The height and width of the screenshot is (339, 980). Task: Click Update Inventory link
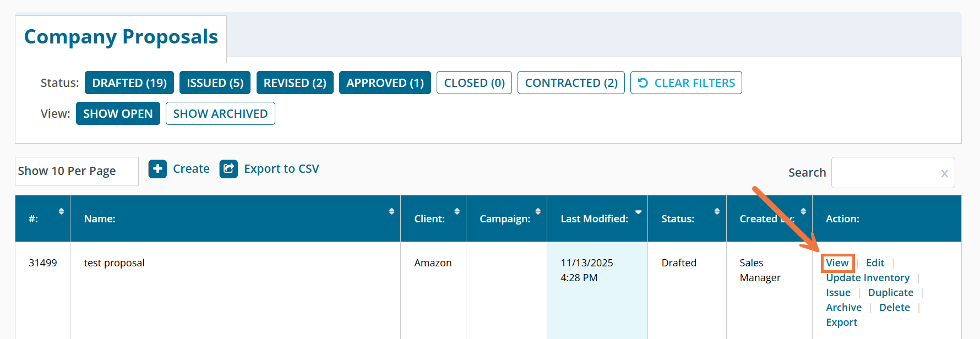tap(867, 278)
